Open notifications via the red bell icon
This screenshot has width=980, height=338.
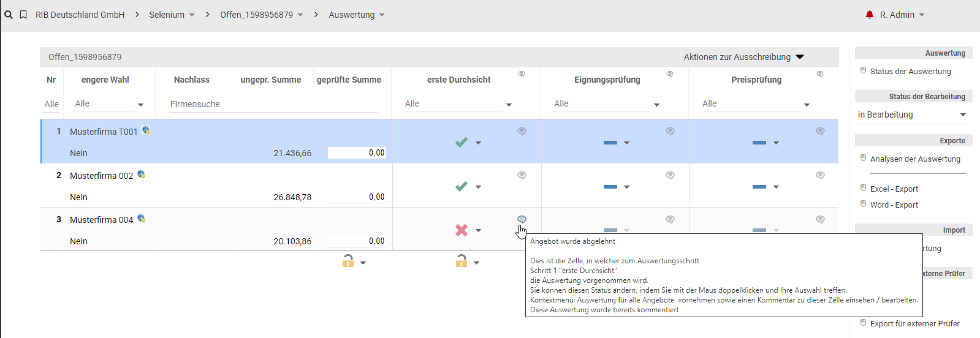(869, 15)
